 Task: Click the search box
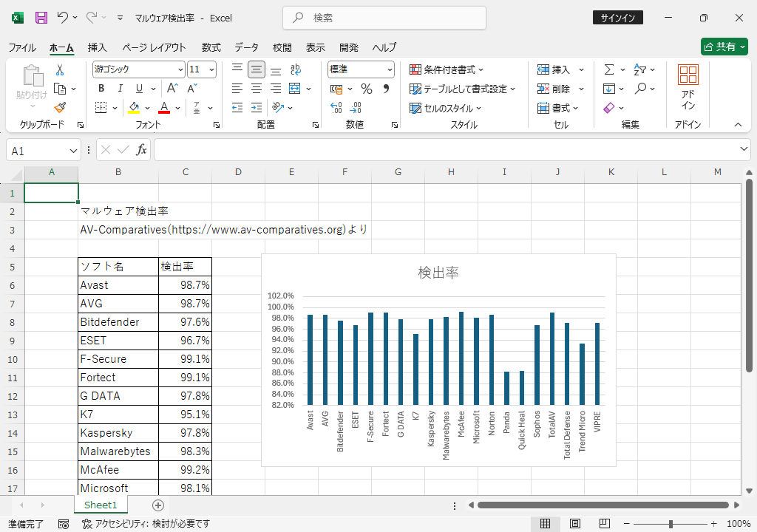click(384, 18)
